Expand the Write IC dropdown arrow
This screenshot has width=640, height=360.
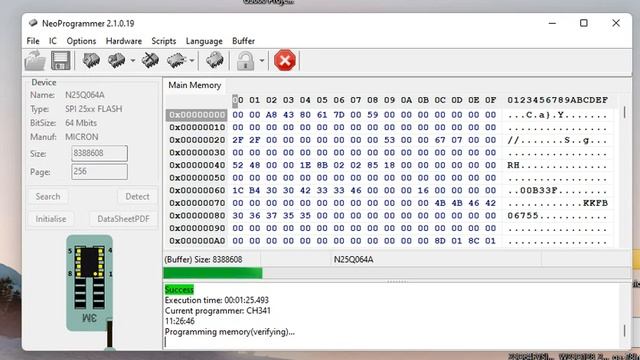(x=133, y=61)
